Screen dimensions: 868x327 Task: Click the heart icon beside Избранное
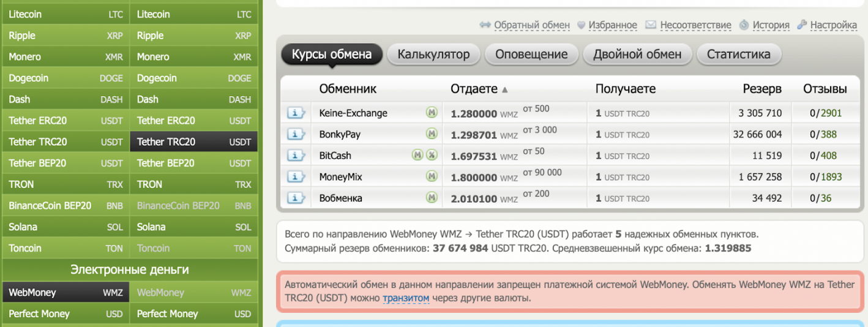(x=581, y=25)
